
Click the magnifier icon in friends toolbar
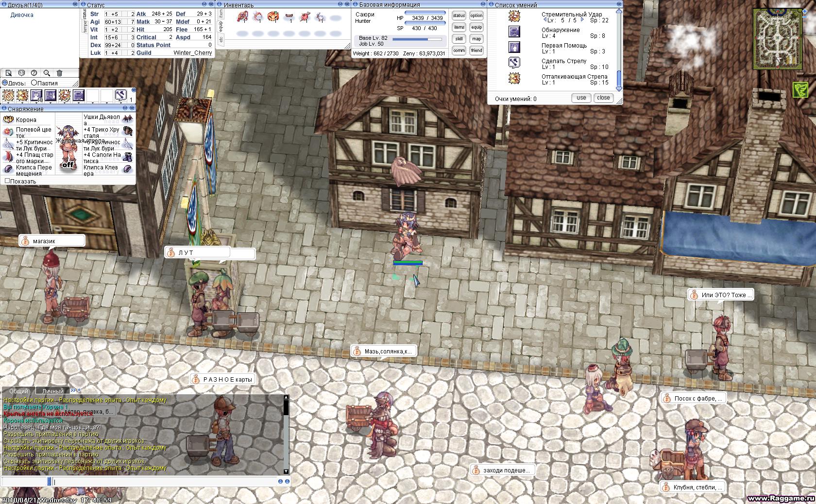(47, 73)
